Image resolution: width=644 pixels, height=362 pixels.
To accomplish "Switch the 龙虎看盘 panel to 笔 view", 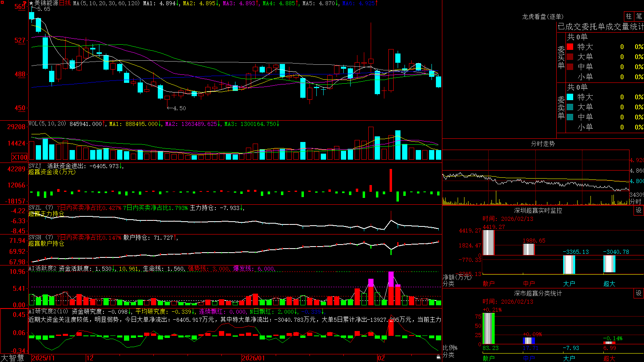I will coord(639,16).
